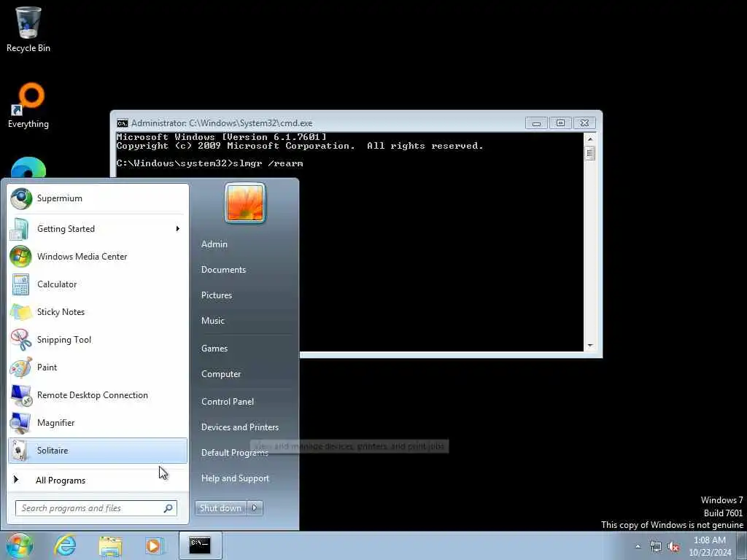The height and width of the screenshot is (560, 747).
Task: Open Paint from Start menu
Action: point(98,367)
